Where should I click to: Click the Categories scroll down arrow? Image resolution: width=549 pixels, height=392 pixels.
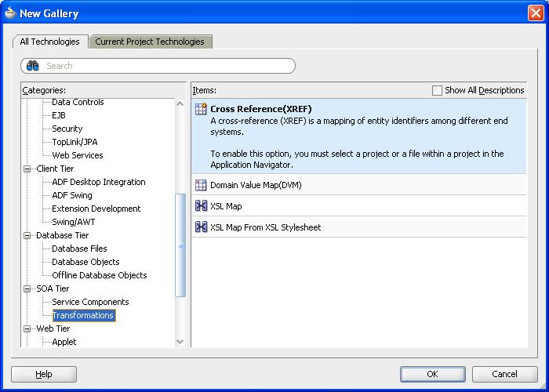coord(180,342)
